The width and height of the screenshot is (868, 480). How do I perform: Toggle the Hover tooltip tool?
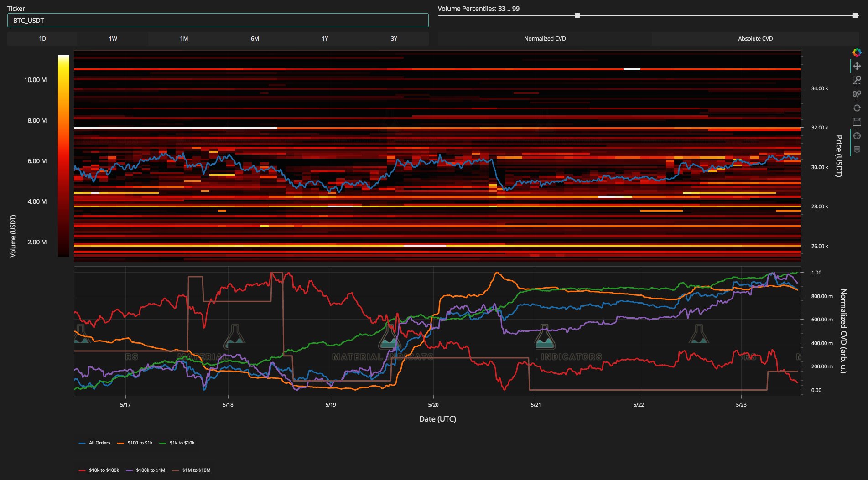(857, 150)
